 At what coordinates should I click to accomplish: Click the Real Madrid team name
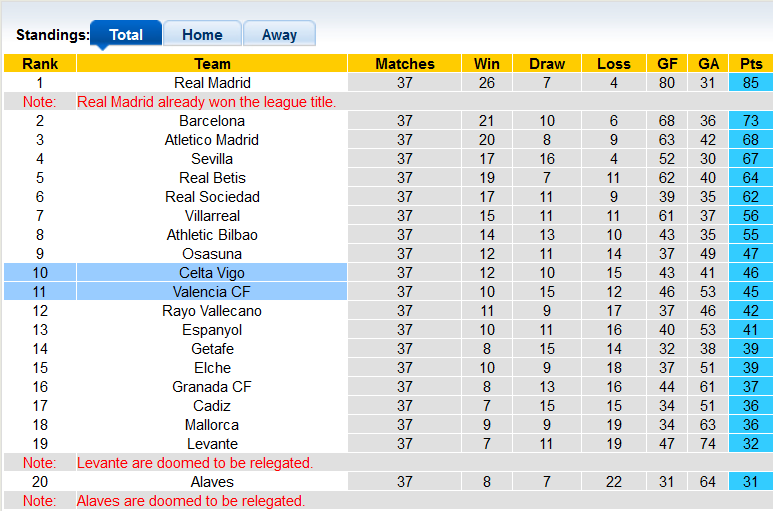coord(212,83)
